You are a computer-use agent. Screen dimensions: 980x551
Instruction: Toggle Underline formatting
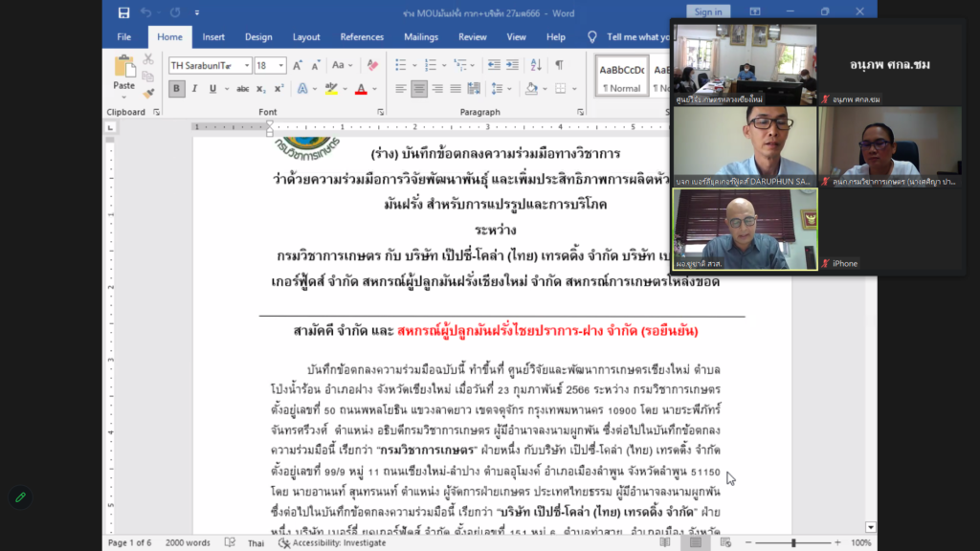[x=212, y=89]
